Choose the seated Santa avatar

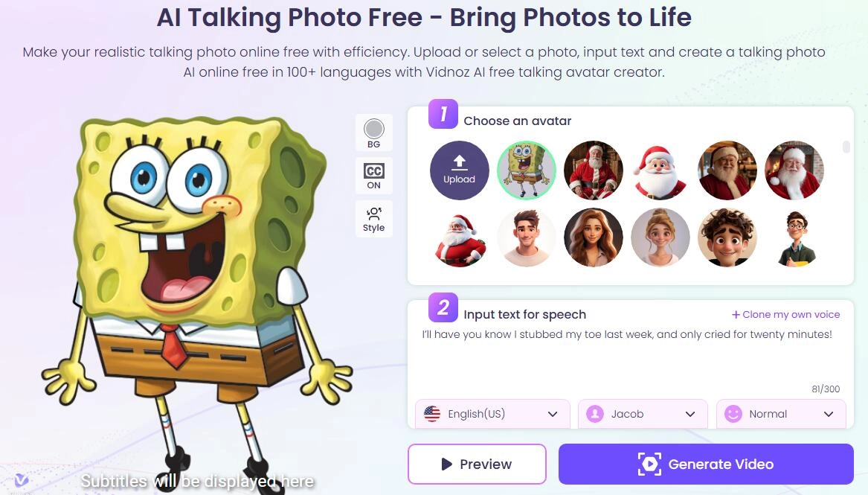coord(593,170)
